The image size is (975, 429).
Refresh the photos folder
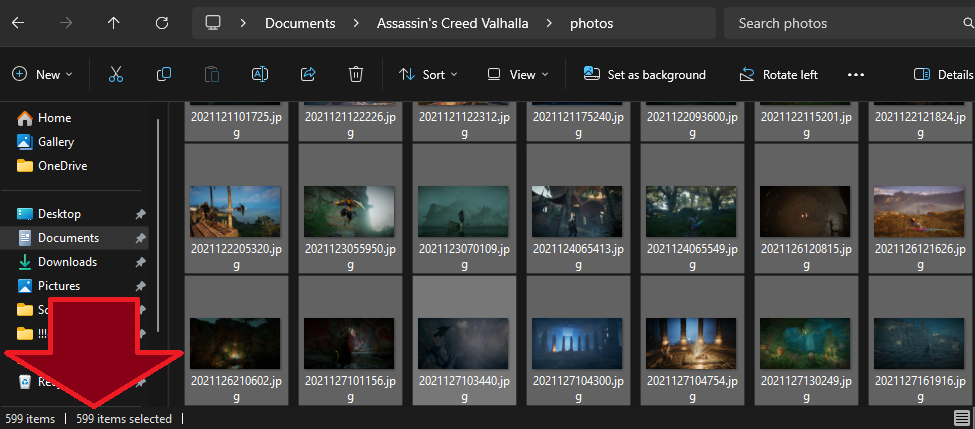(x=162, y=24)
